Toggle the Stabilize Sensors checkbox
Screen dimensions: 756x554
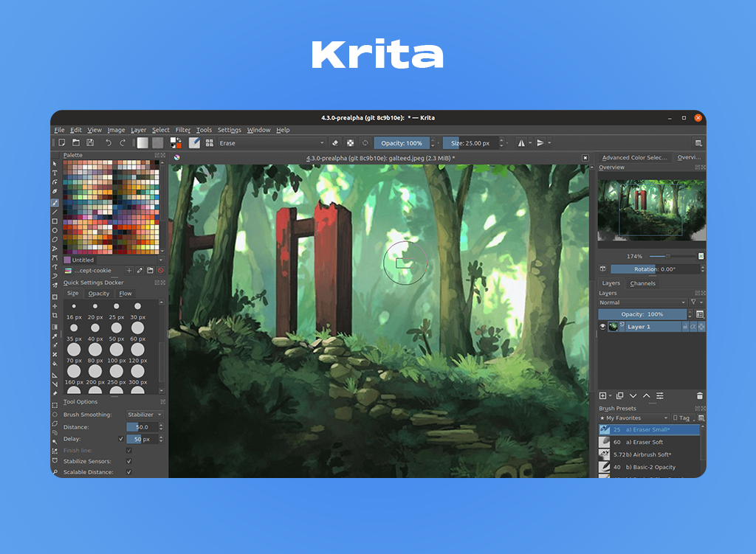point(128,461)
